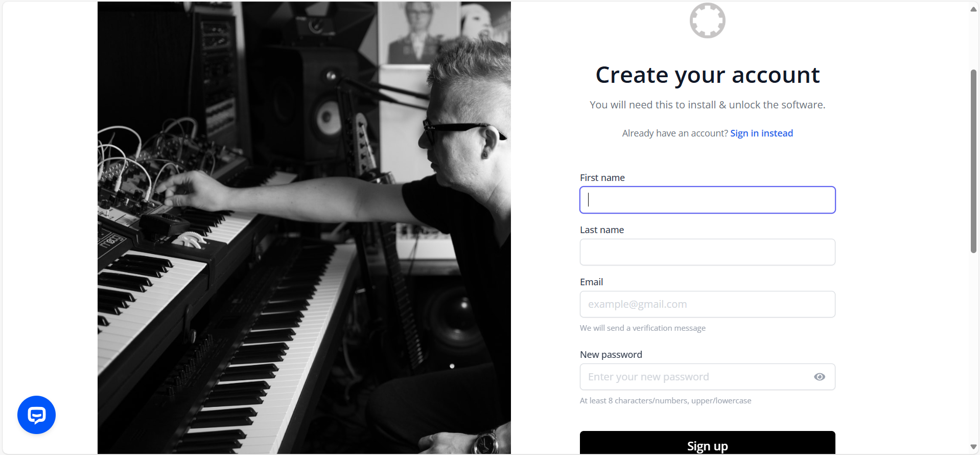This screenshot has height=455, width=980.
Task: Click the vertical page scrollbar thumb
Action: 973,161
